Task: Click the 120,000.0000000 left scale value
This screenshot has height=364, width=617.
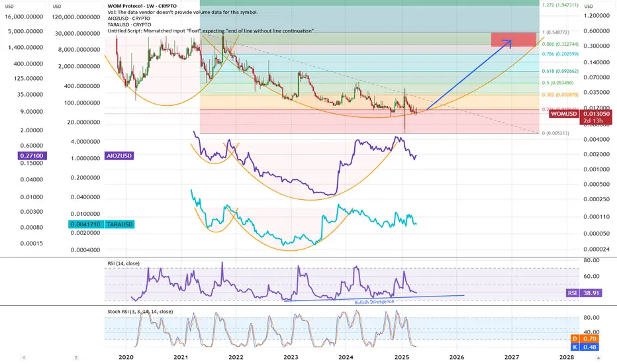Action: pos(76,17)
